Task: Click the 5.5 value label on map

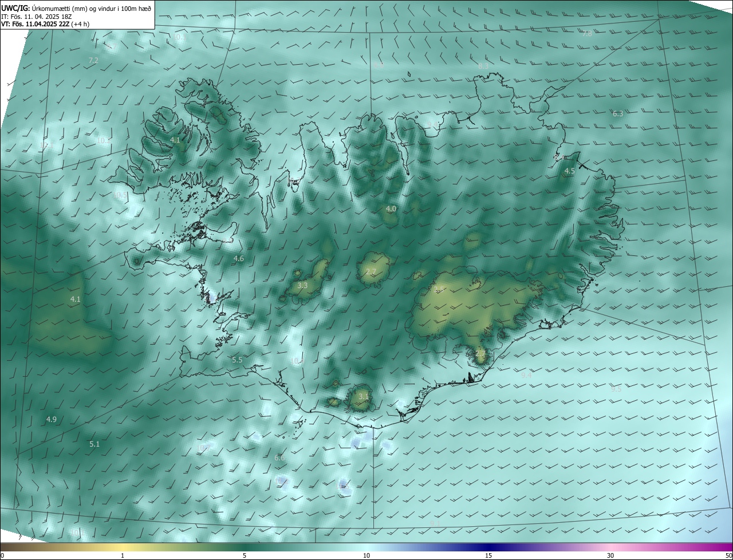Action: point(237,360)
